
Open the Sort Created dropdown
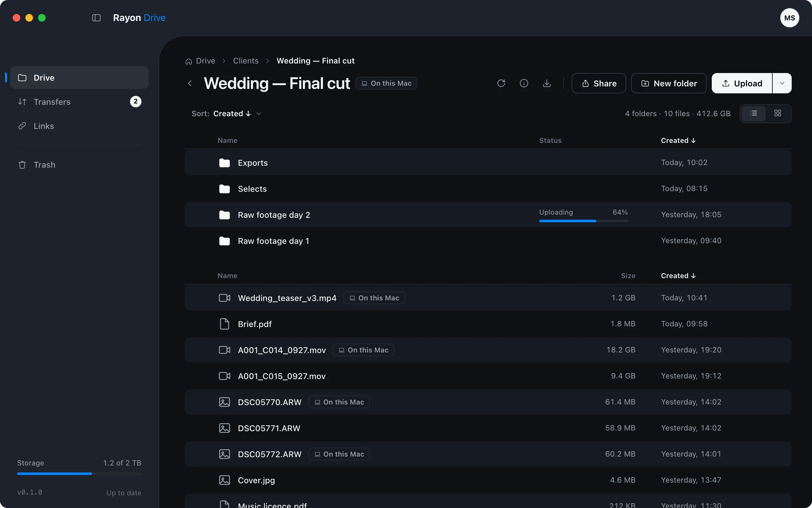226,114
